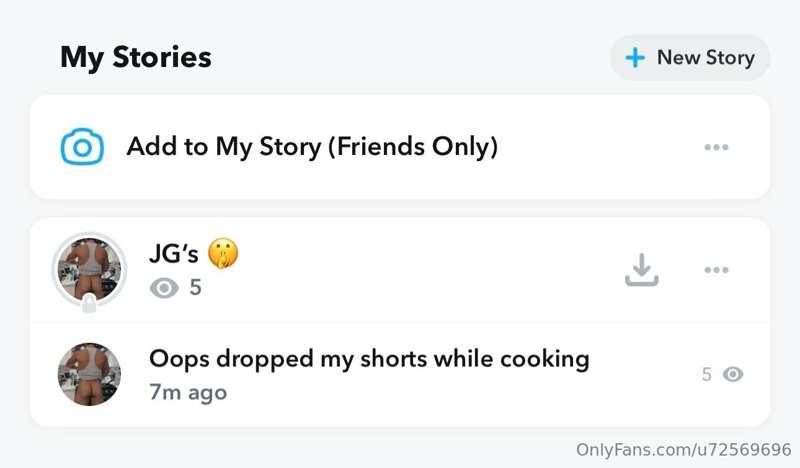The width and height of the screenshot is (800, 468).
Task: Click the view count 5 on snap row
Action: point(706,375)
